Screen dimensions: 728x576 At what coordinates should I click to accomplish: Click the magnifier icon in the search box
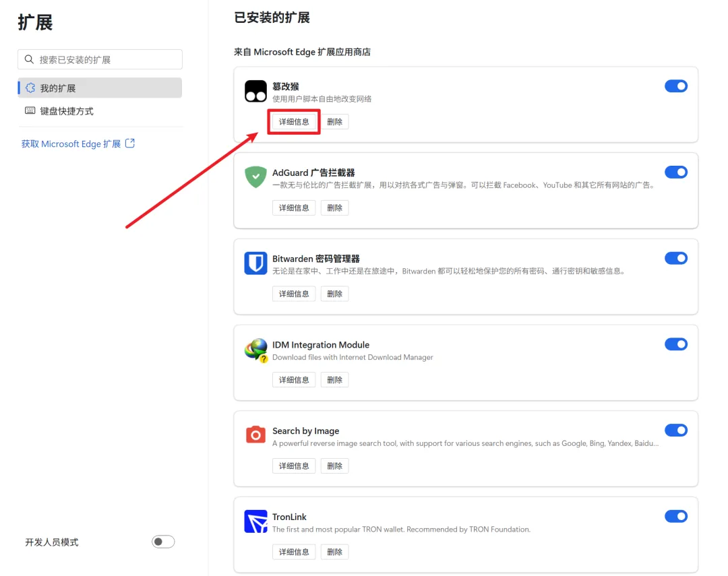29,59
